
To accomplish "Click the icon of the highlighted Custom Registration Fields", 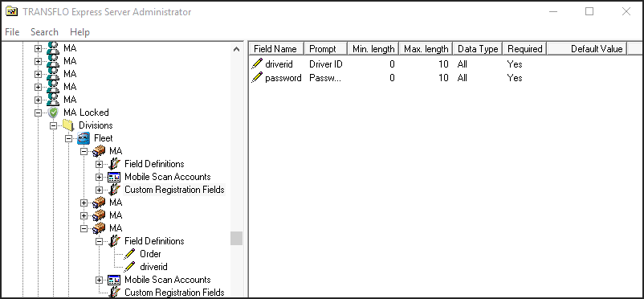I will coord(115,190).
